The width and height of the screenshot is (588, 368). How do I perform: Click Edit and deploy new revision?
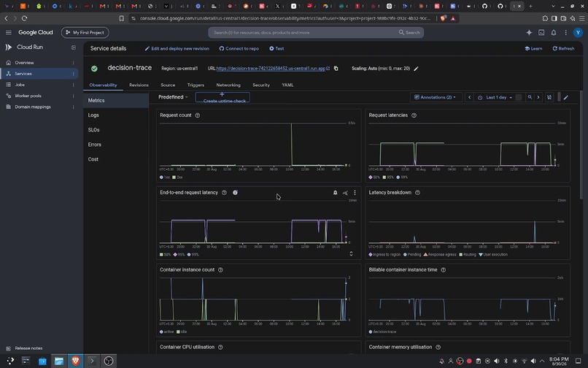point(177,49)
